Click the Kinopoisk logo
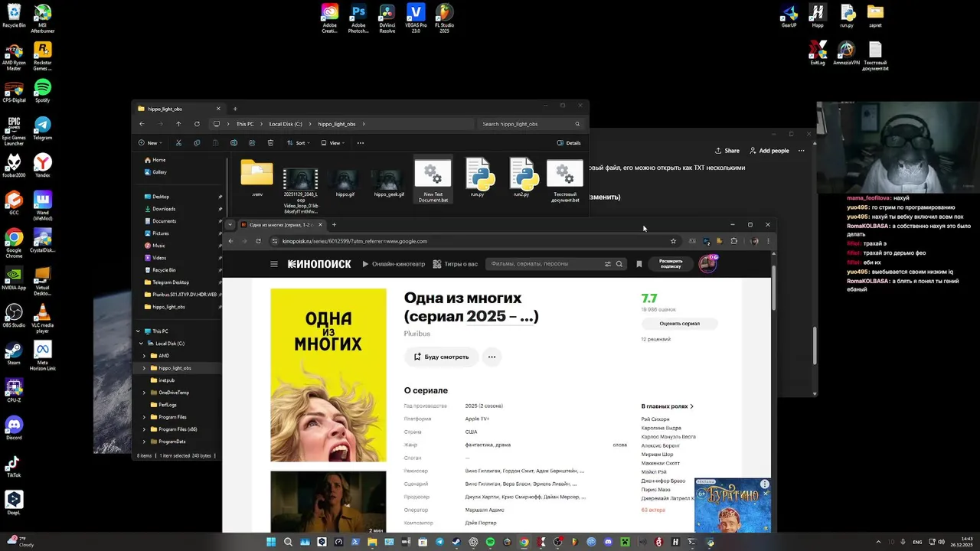This screenshot has height=551, width=980. [319, 264]
